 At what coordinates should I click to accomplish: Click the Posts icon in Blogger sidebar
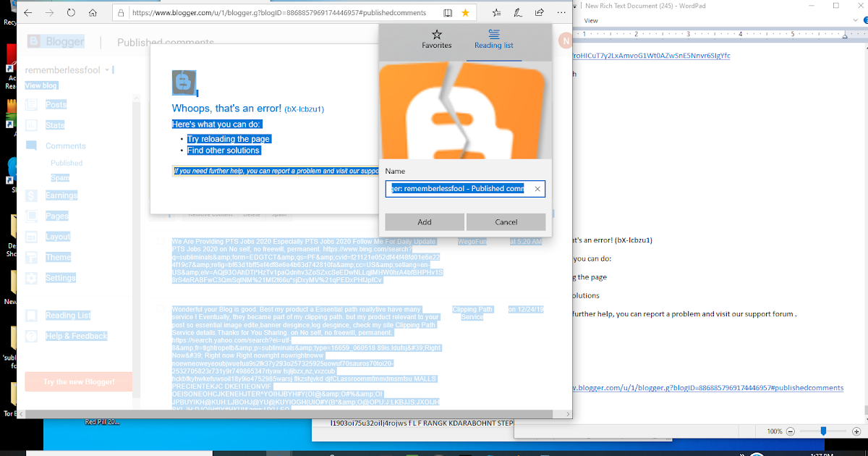click(31, 104)
